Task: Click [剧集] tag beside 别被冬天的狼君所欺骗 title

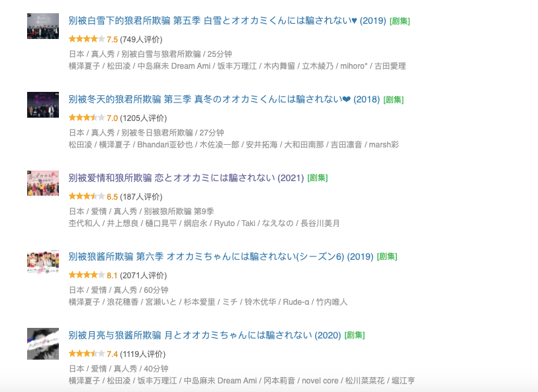Action: [x=393, y=100]
